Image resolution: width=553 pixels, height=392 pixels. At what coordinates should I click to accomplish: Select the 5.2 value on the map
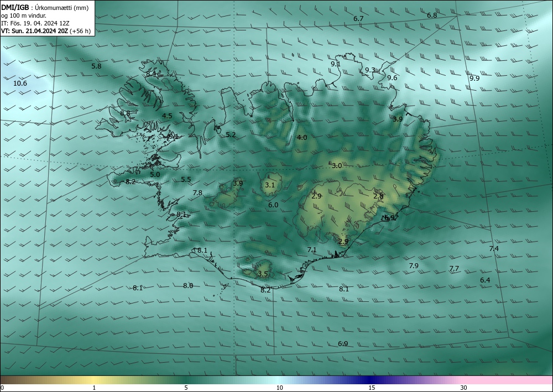point(231,135)
